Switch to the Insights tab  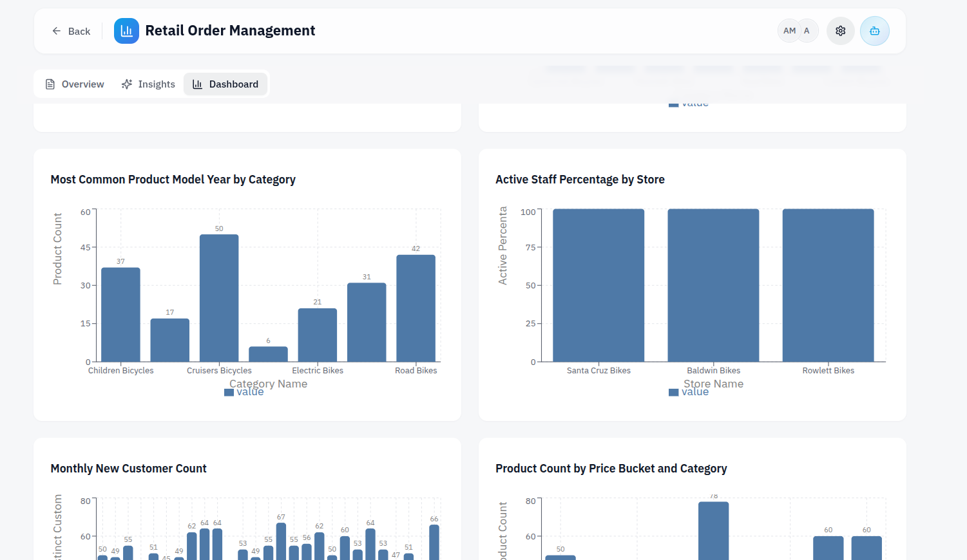pyautogui.click(x=148, y=84)
